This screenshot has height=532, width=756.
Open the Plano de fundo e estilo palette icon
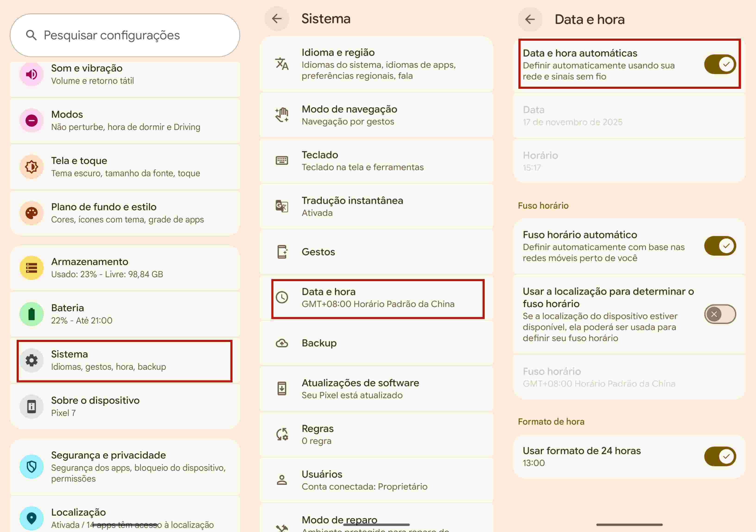pos(31,213)
